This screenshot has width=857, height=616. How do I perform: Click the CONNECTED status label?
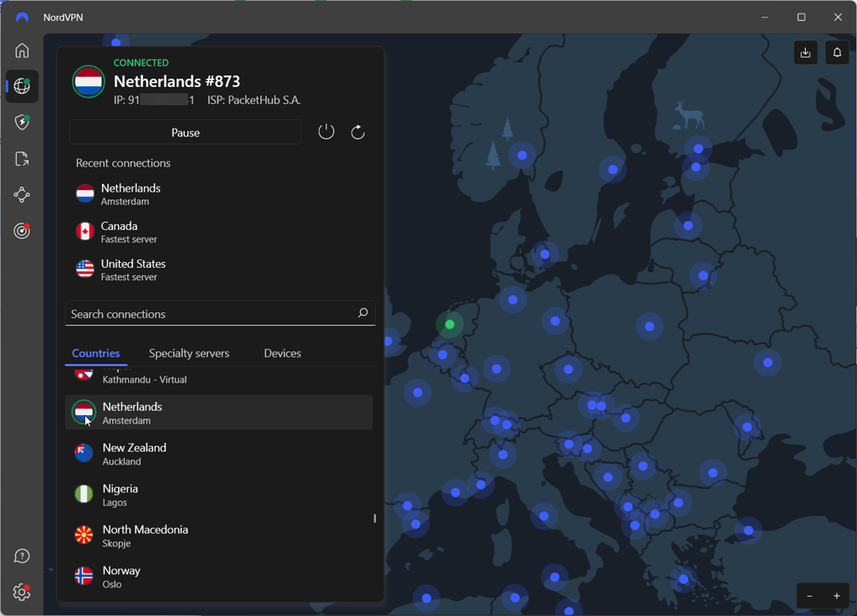pyautogui.click(x=141, y=62)
